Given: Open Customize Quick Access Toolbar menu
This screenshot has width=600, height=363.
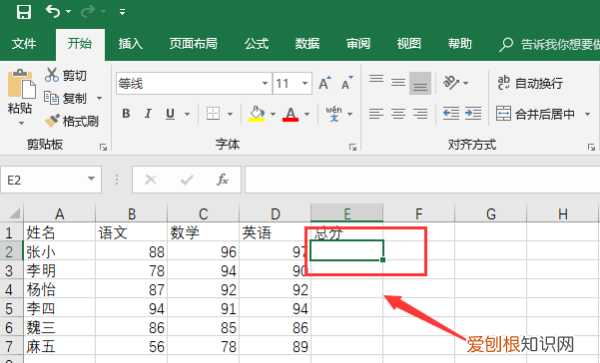Looking at the screenshot, I should (x=122, y=12).
